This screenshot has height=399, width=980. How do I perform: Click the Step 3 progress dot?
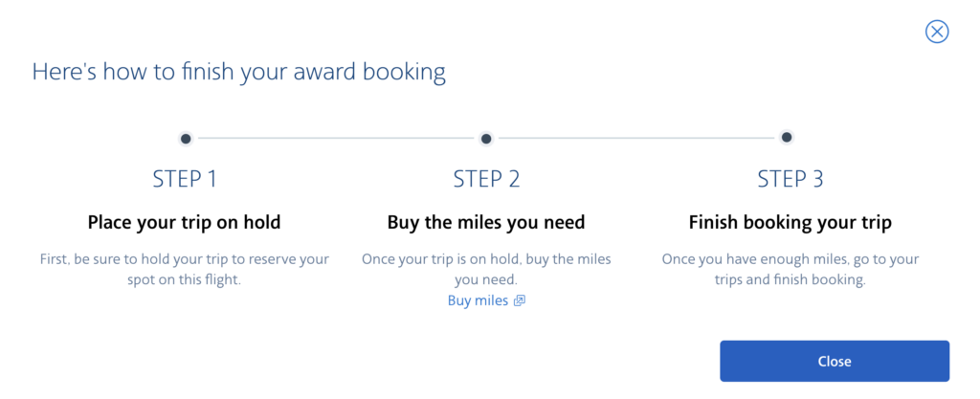click(x=787, y=138)
